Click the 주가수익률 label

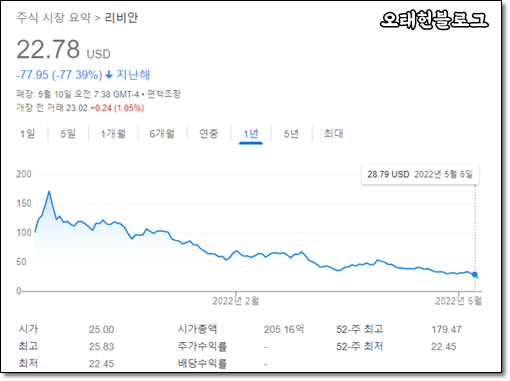[x=202, y=347]
